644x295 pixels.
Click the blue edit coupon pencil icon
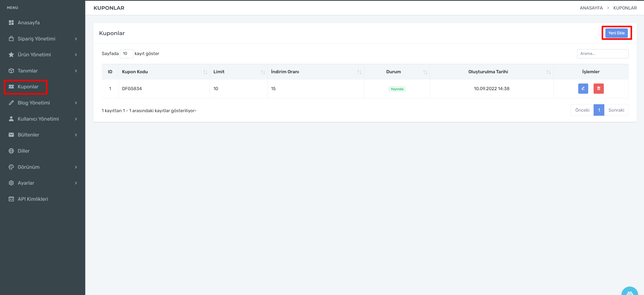583,89
